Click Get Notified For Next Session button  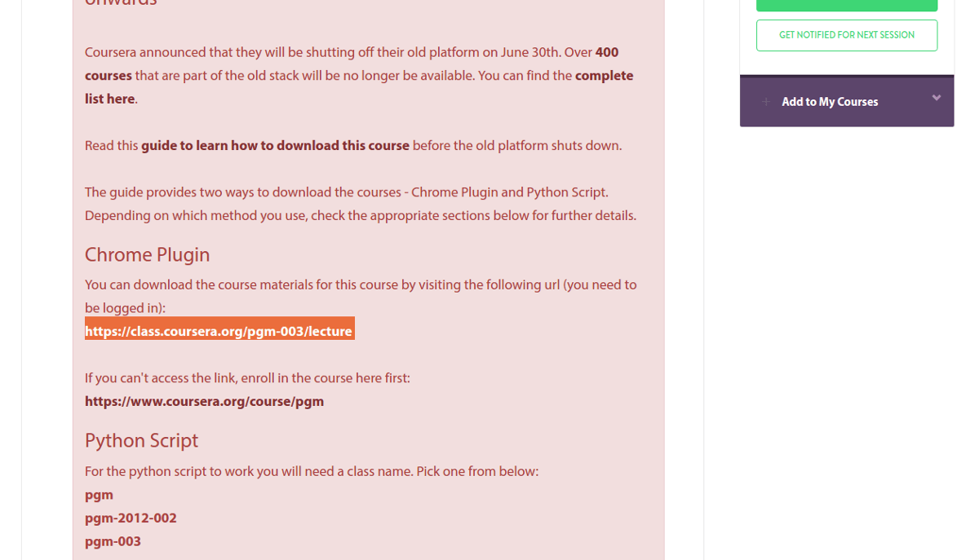click(x=847, y=35)
